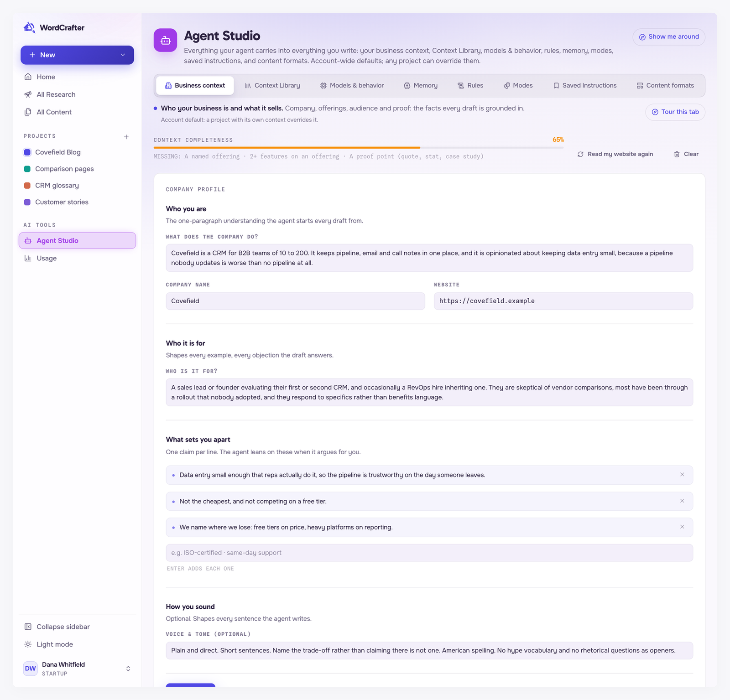Focus the new claim input field
730x700 pixels.
(429, 553)
